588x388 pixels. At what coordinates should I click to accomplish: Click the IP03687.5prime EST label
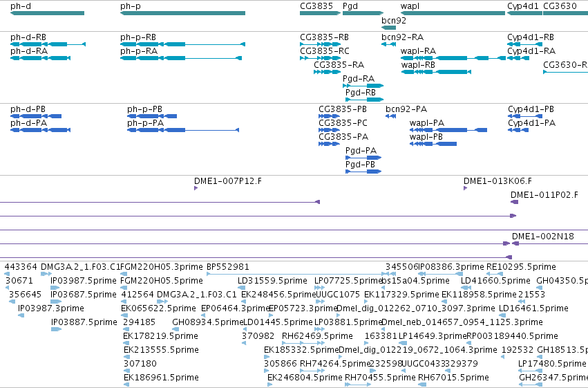tap(84, 295)
